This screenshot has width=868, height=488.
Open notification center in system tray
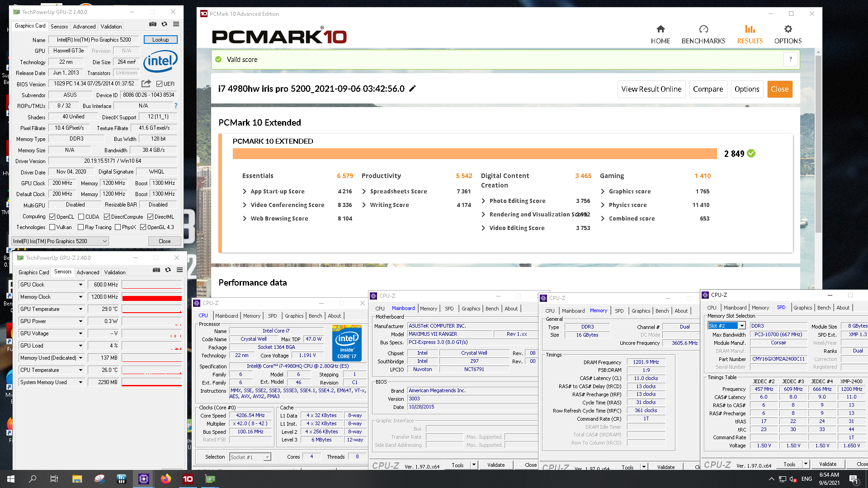click(x=854, y=479)
